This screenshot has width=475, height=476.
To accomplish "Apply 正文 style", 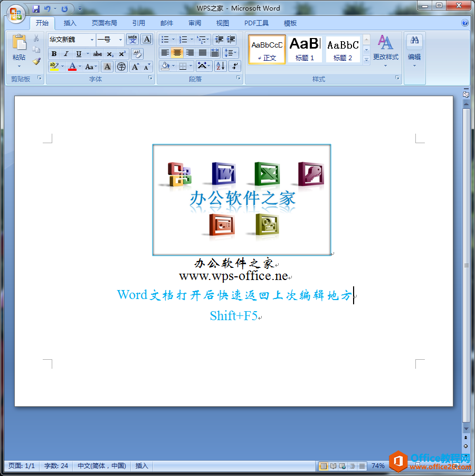I will point(267,50).
